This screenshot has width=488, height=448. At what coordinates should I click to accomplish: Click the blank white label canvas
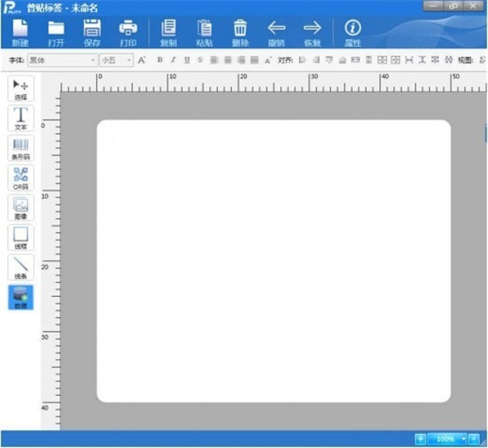273,260
